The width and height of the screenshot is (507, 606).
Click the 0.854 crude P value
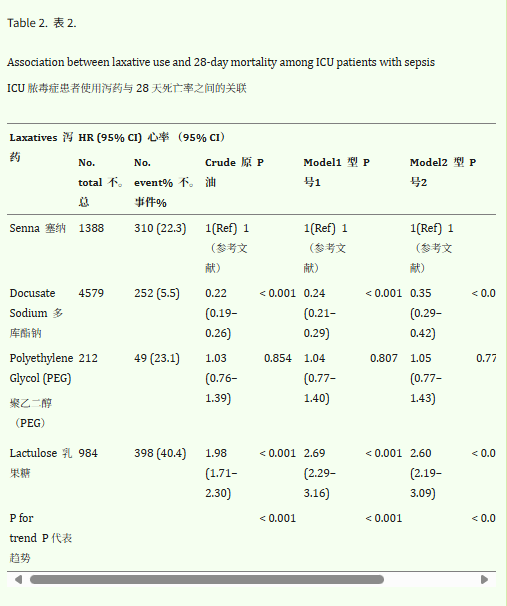[278, 358]
